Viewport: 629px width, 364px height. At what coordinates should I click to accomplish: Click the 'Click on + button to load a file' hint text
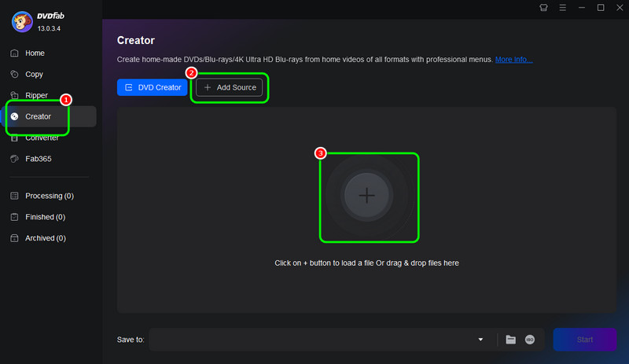366,263
